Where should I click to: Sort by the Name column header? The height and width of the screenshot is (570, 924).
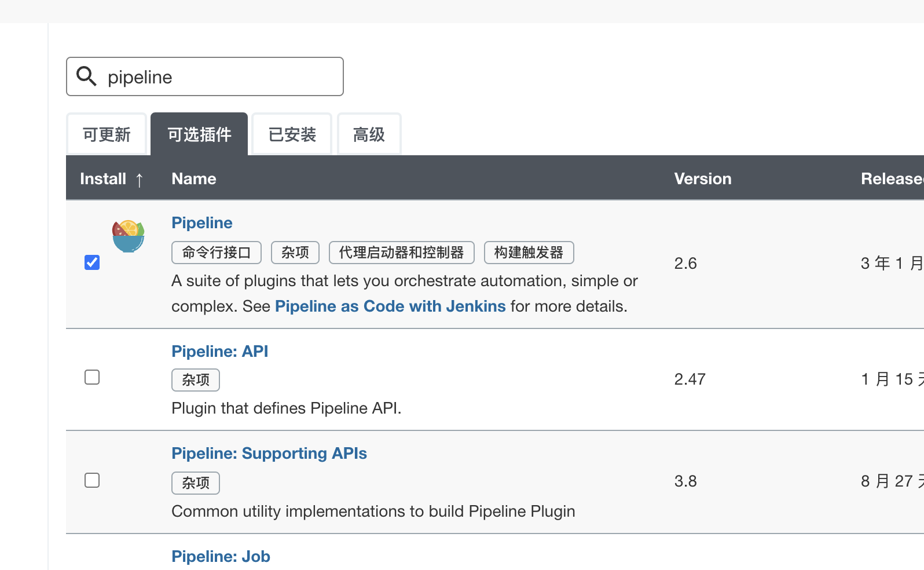pos(194,179)
